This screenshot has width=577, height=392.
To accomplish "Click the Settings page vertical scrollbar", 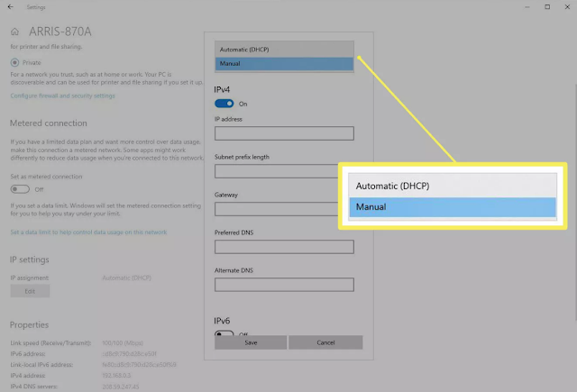I will click(x=575, y=202).
